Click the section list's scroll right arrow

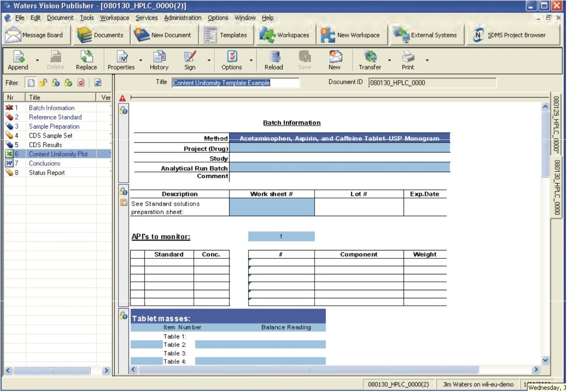click(x=106, y=370)
